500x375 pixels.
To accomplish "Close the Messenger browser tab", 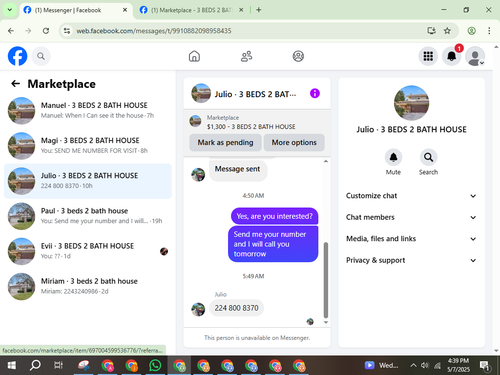I will click(125, 10).
